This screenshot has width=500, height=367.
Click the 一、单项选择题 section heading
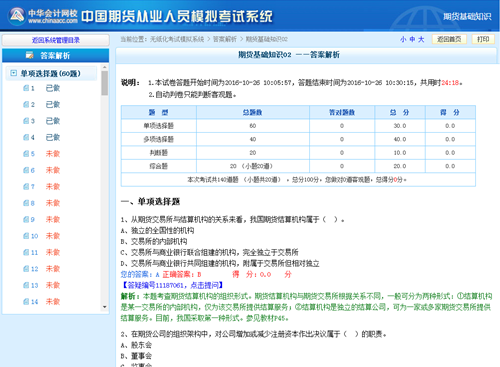point(150,201)
